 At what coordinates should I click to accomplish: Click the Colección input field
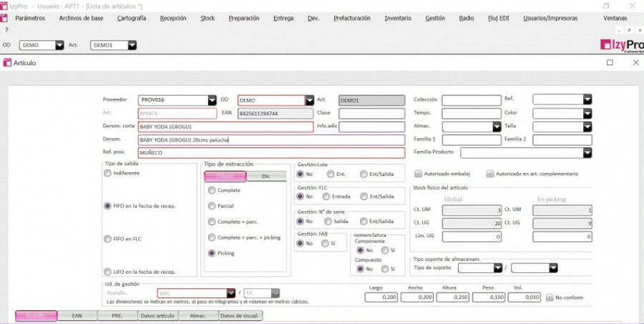[x=472, y=100]
